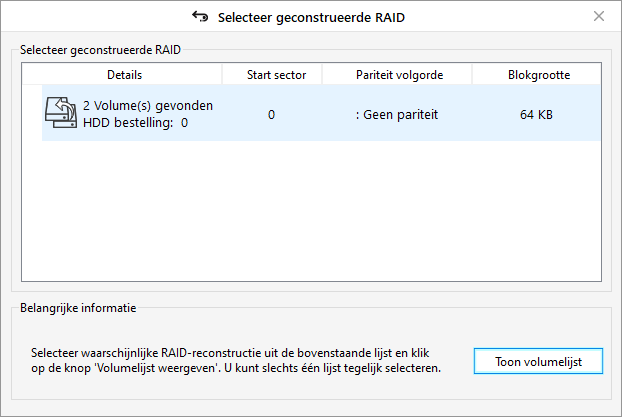The width and height of the screenshot is (622, 417).
Task: Click the Pariteit volgorde column header
Action: (x=397, y=75)
